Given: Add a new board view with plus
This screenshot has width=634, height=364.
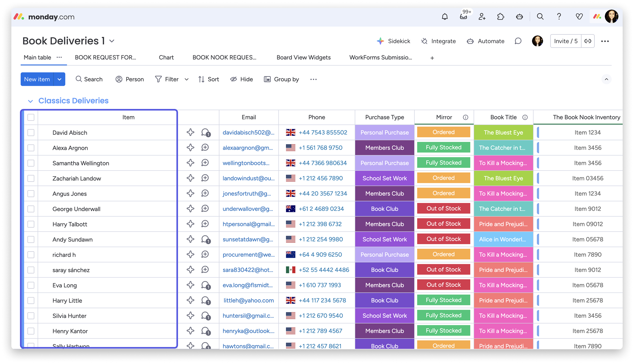Looking at the screenshot, I should point(432,58).
